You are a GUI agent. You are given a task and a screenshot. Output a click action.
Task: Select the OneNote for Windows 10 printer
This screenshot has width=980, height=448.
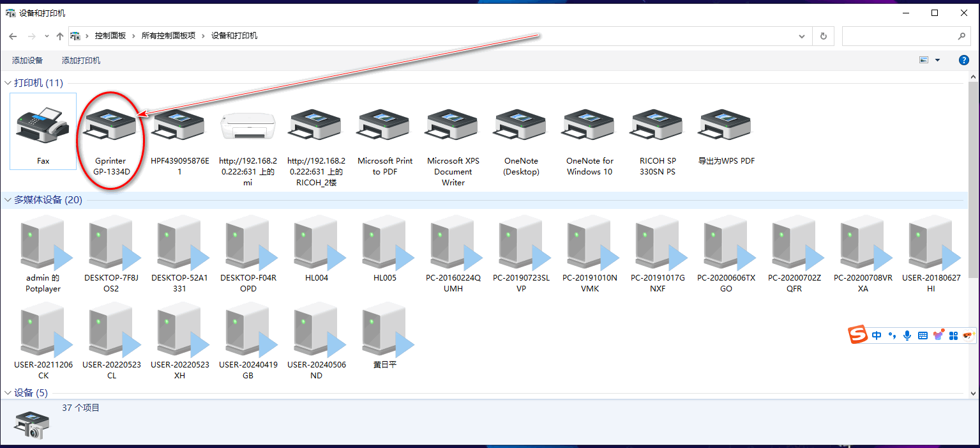click(x=589, y=125)
